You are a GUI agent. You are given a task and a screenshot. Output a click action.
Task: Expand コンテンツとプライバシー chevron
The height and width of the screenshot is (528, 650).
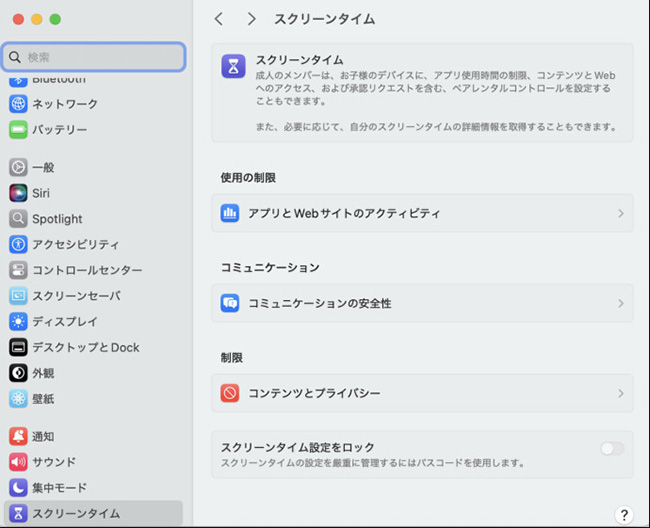coord(621,393)
